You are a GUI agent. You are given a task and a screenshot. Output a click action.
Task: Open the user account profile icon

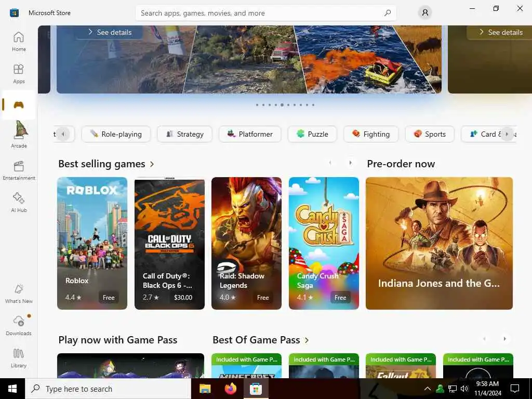[x=425, y=13]
